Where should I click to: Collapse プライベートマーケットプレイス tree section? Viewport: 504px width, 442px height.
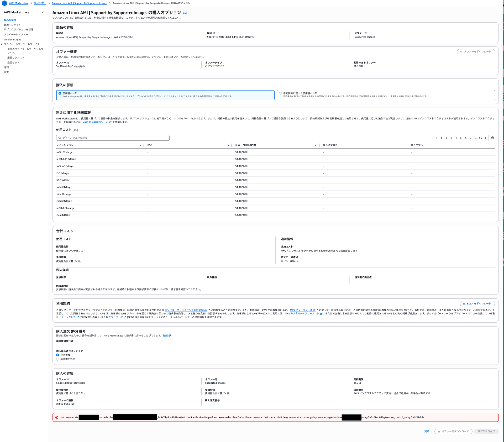tap(2, 44)
